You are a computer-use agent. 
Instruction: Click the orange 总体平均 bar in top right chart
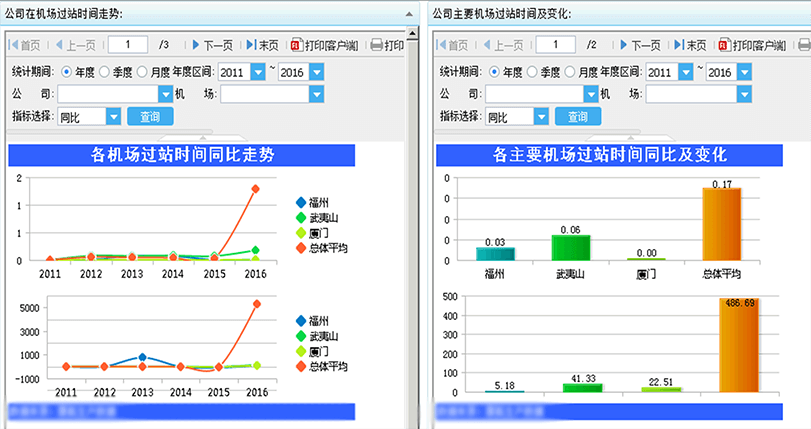click(x=721, y=224)
